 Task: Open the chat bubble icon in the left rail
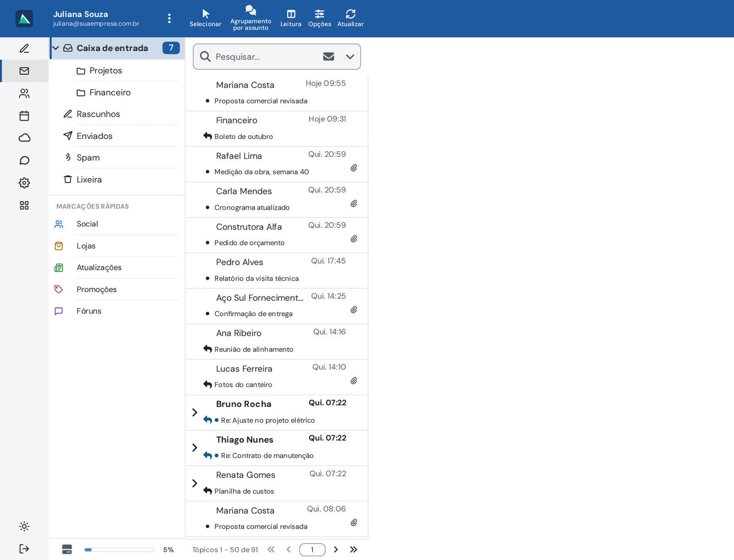pyautogui.click(x=24, y=161)
